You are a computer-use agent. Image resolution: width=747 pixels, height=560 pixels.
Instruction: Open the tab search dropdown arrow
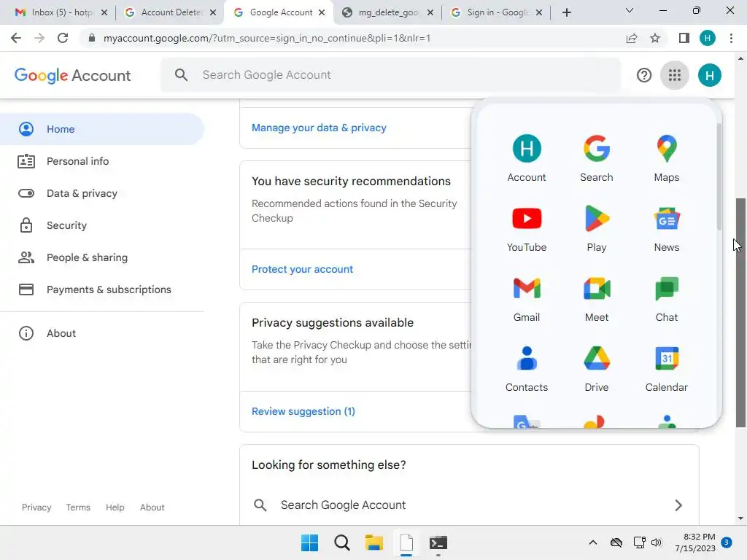(630, 10)
